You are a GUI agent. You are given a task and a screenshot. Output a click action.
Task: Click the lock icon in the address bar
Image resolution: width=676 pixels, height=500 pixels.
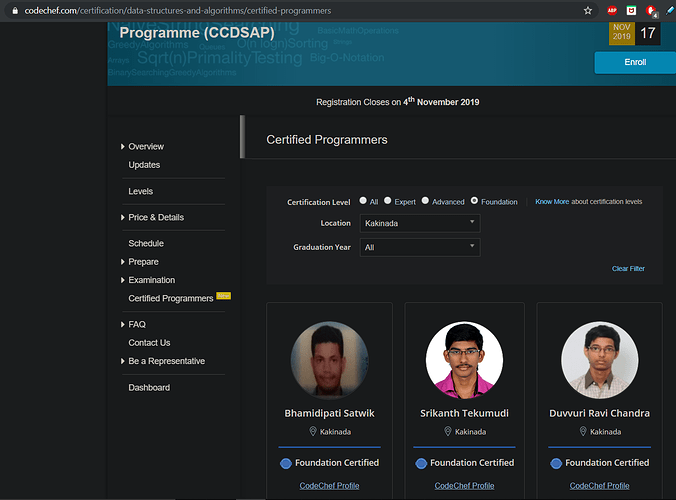[x=15, y=11]
